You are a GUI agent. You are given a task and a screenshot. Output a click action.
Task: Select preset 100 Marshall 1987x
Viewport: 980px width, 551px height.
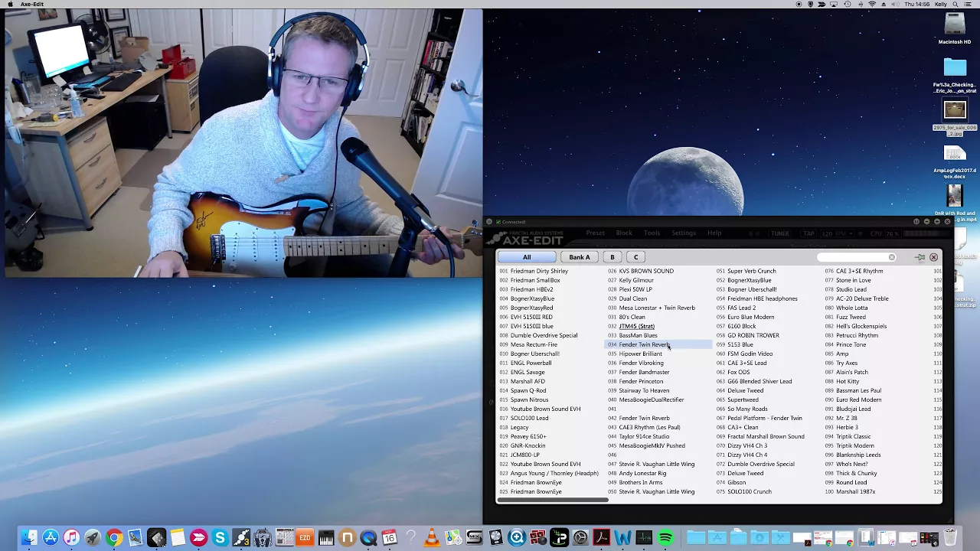[850, 491]
